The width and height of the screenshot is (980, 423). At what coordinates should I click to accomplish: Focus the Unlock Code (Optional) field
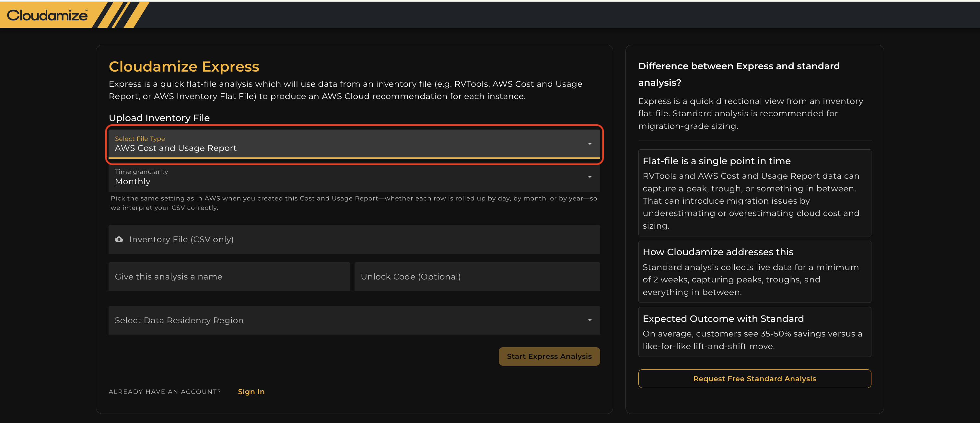pos(477,277)
